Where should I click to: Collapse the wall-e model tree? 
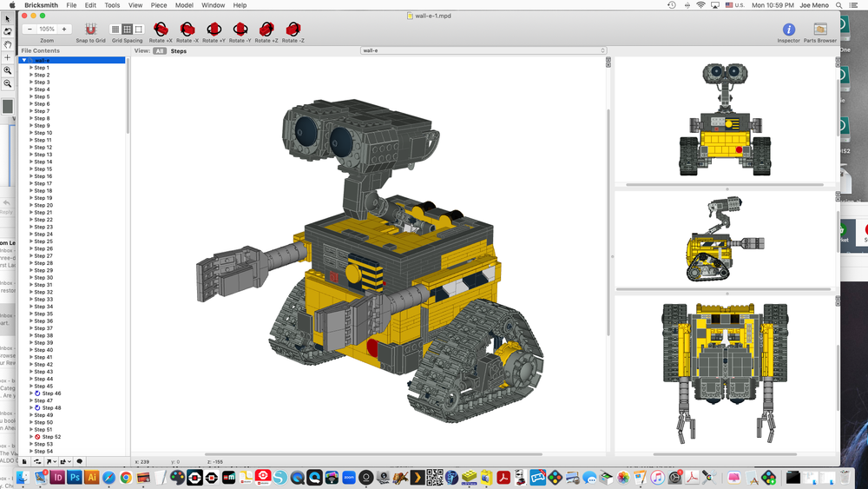[x=23, y=60]
